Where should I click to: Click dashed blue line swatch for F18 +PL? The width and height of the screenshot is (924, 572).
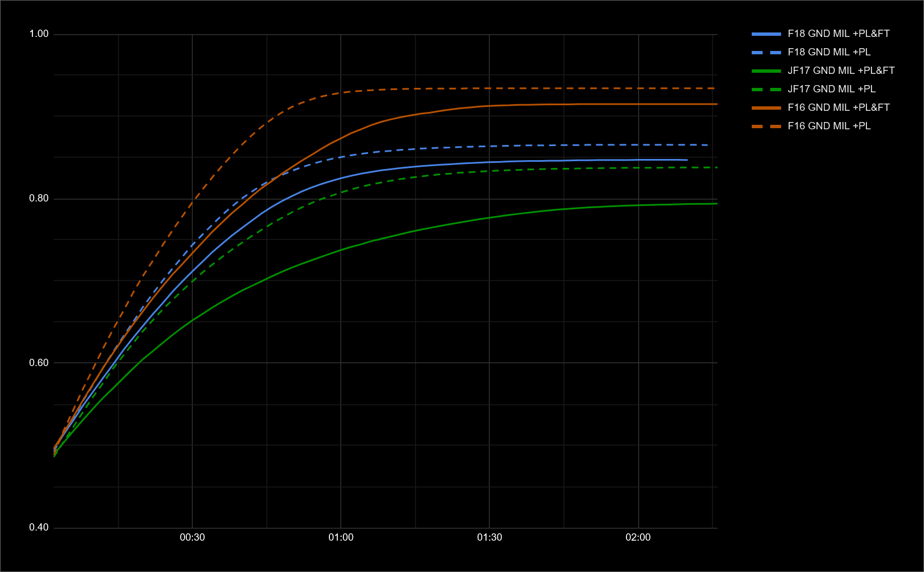pos(766,53)
